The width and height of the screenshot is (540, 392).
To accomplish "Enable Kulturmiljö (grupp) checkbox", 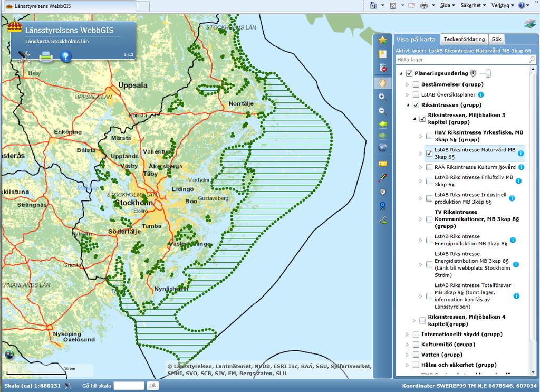I will [416, 345].
